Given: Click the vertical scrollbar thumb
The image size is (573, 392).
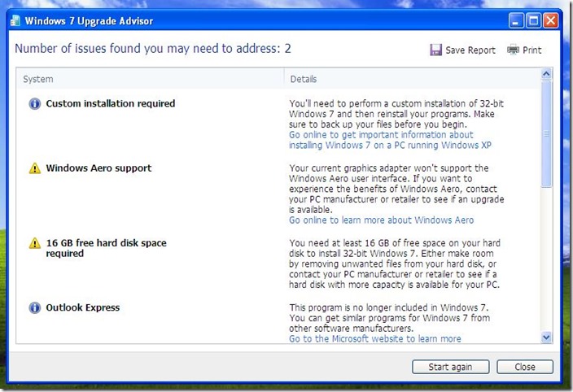Looking at the screenshot, I should click(x=546, y=134).
